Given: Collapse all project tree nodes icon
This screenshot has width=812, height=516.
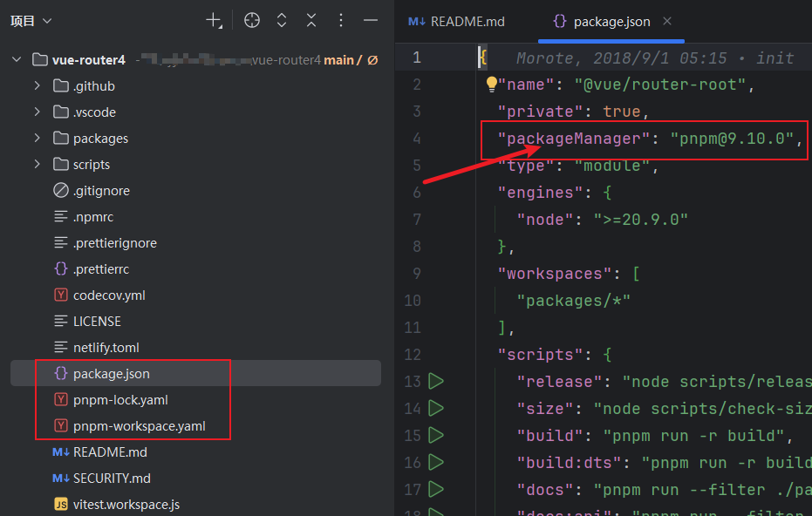Looking at the screenshot, I should click(311, 21).
